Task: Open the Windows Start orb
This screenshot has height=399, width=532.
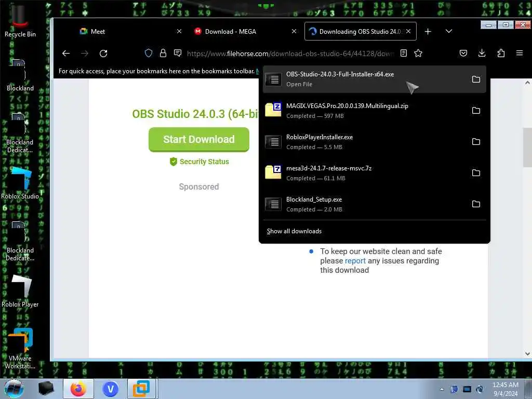Action: 14,389
